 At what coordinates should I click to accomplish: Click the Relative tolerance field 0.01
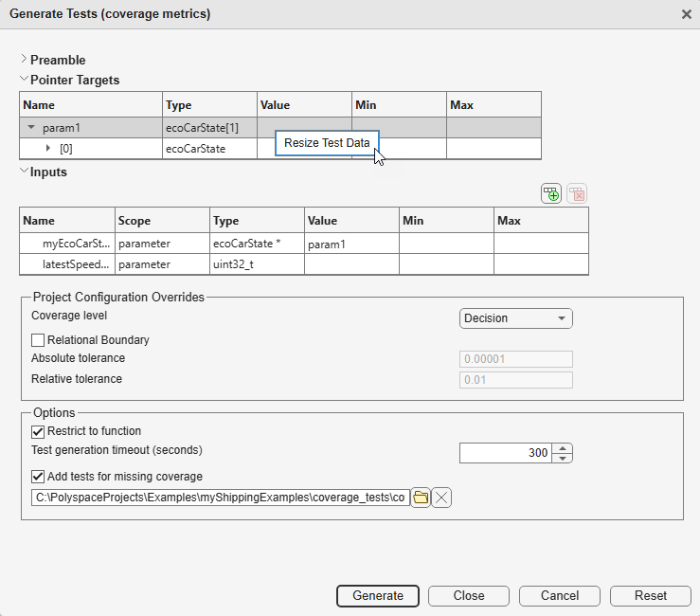516,380
